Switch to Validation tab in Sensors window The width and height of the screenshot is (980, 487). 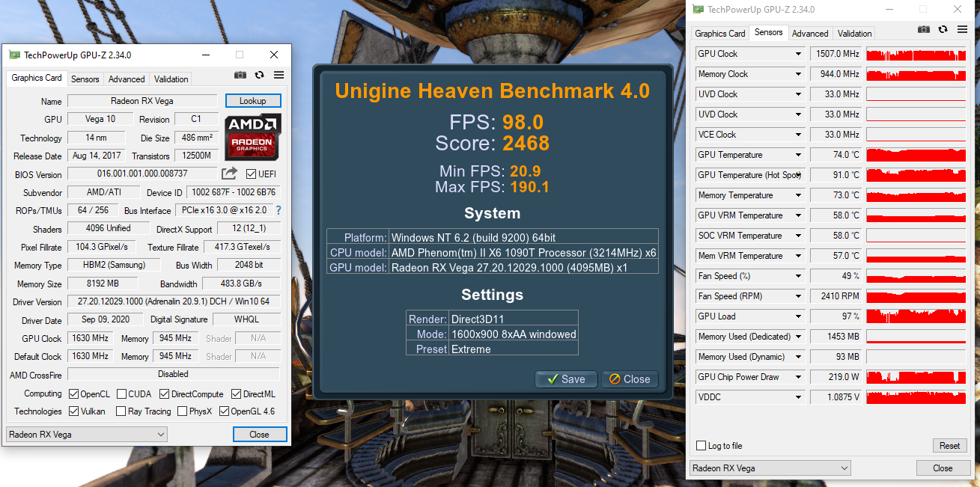pyautogui.click(x=854, y=33)
